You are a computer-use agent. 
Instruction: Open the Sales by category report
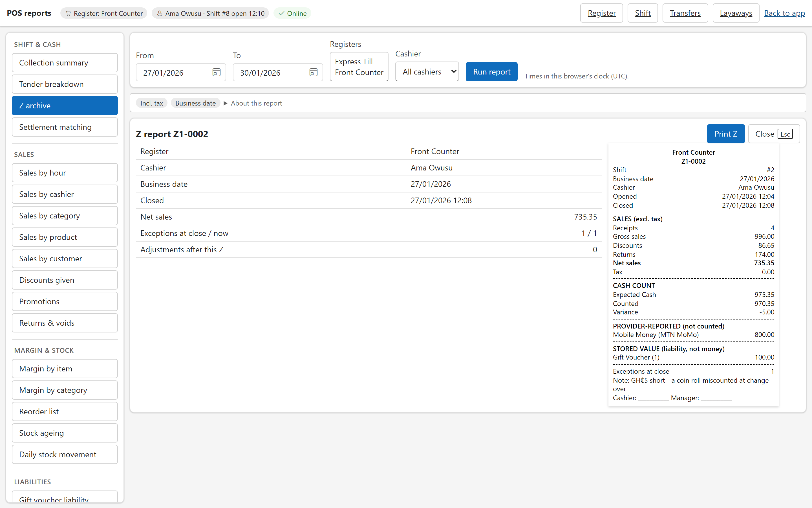pyautogui.click(x=65, y=216)
